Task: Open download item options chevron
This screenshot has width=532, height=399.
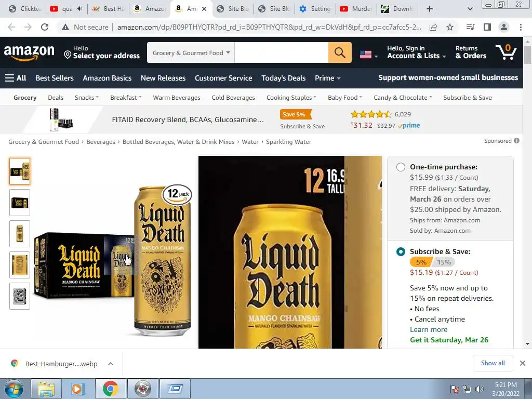Action: (x=111, y=364)
